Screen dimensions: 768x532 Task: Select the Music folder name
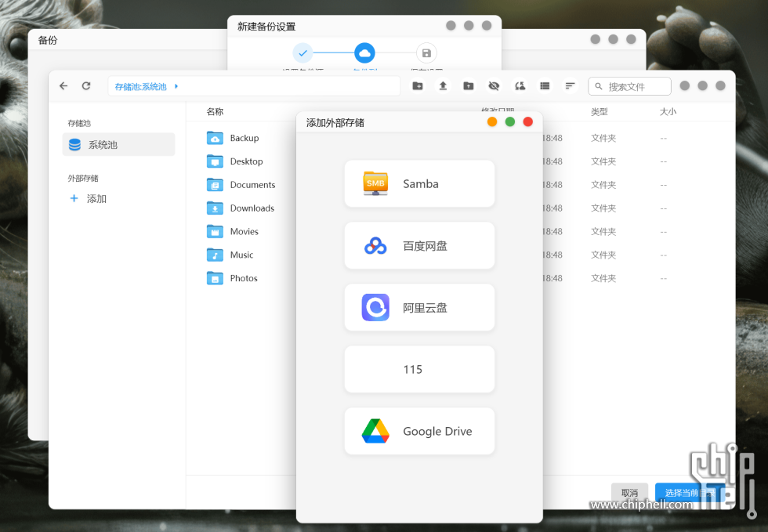(242, 255)
